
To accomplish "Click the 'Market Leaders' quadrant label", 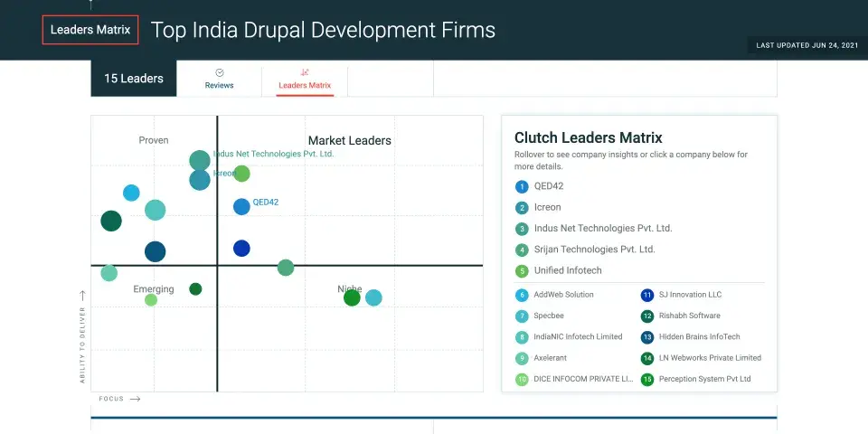I will 349,141.
